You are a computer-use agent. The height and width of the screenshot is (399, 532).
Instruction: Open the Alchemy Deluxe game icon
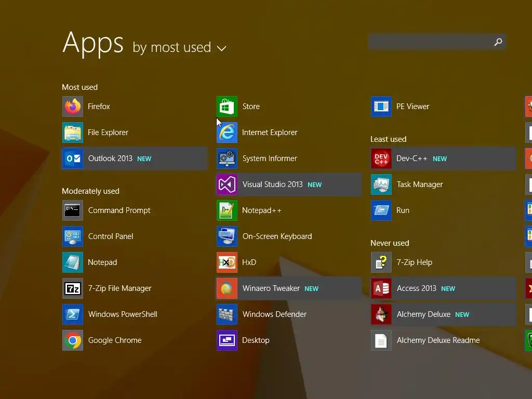click(x=381, y=314)
